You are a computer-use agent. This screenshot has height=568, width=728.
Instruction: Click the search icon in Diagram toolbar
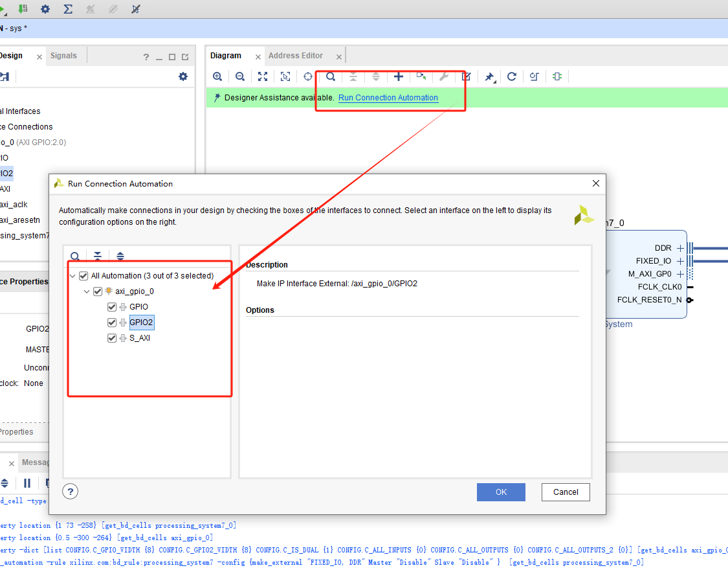331,76
